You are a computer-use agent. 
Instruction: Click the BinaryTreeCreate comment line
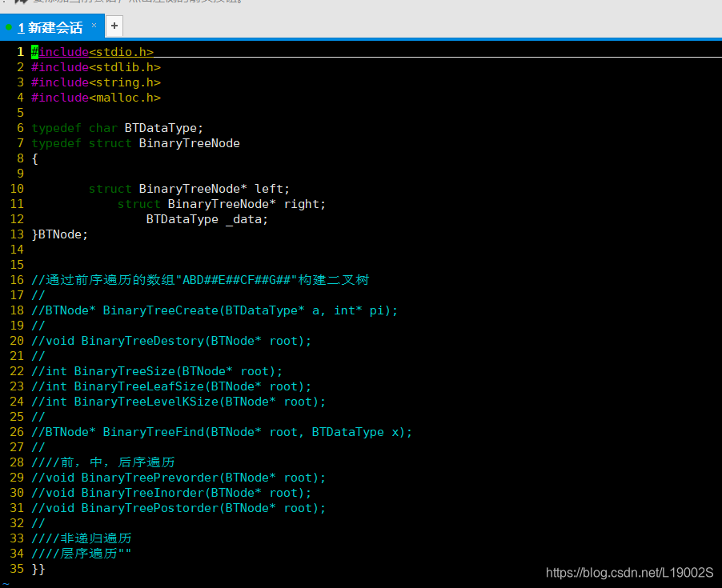pos(215,310)
